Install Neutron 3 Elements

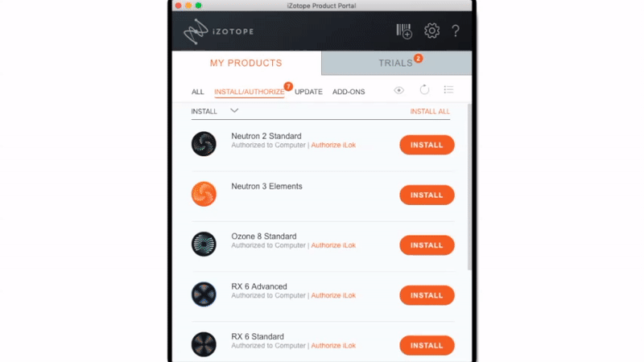tap(427, 195)
